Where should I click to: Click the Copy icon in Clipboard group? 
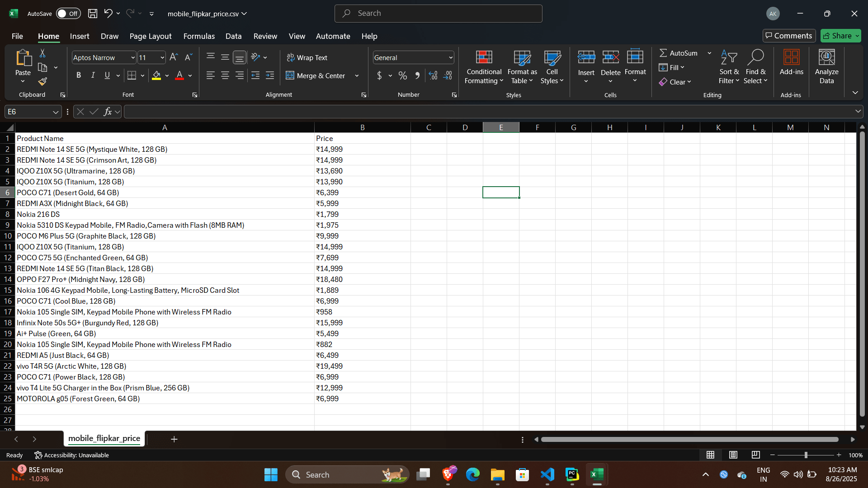(42, 67)
